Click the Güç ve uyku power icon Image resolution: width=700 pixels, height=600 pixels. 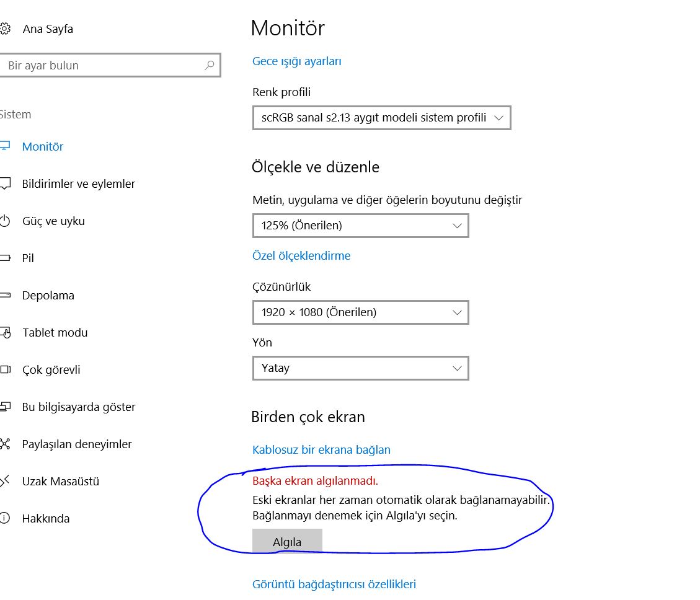[5, 221]
